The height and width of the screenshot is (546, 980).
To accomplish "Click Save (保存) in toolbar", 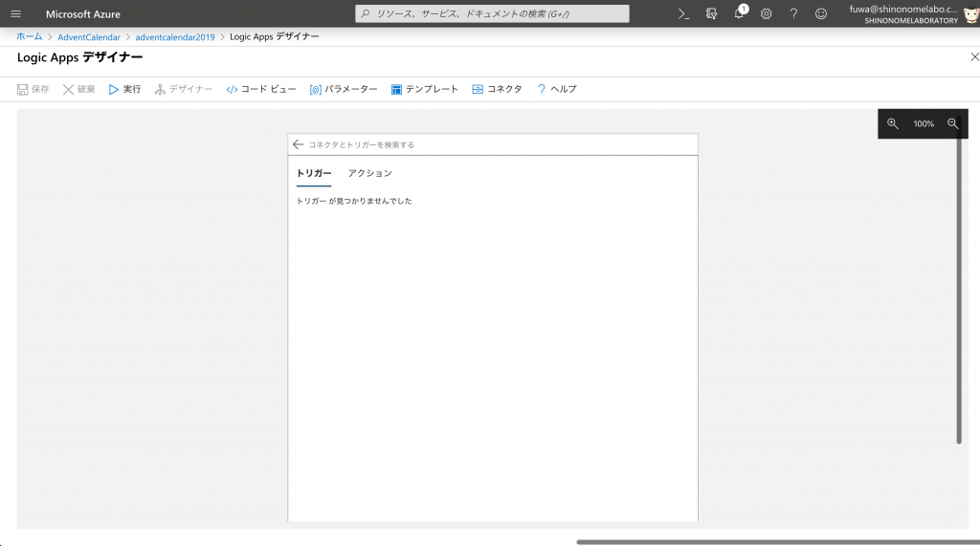I will tap(33, 89).
